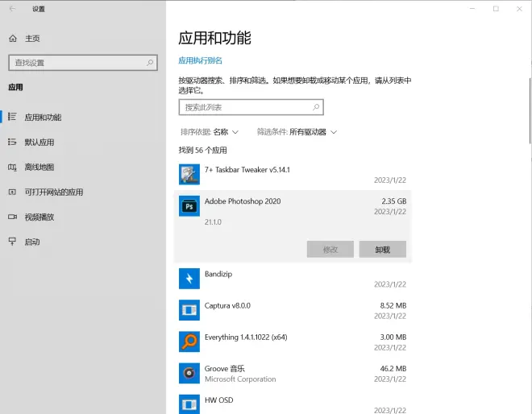Click the 2.35 GB size value
The image size is (532, 414).
click(x=393, y=201)
